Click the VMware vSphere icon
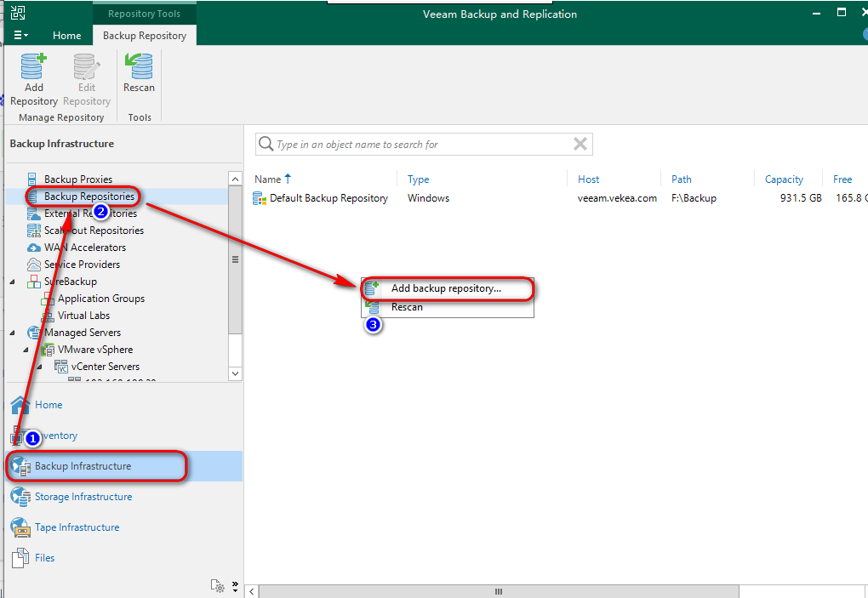The height and width of the screenshot is (598, 868). pos(48,350)
